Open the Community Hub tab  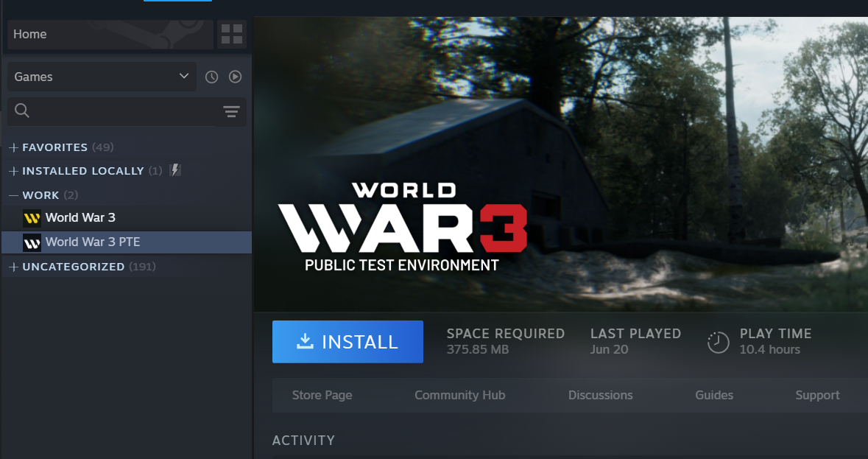[460, 396]
